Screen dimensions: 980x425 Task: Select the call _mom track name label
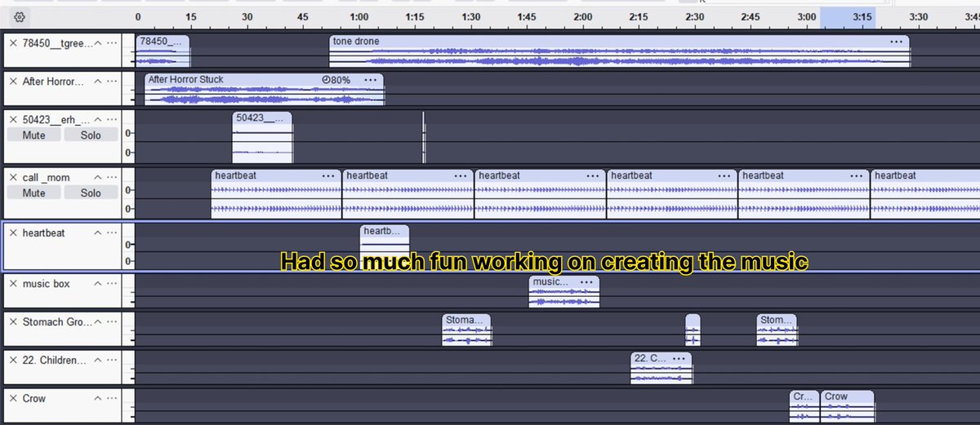pyautogui.click(x=45, y=178)
